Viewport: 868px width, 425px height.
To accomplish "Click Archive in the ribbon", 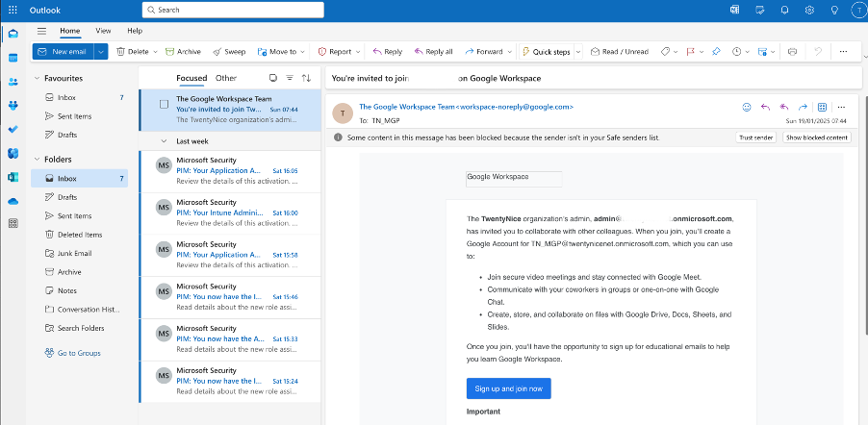I will click(183, 52).
